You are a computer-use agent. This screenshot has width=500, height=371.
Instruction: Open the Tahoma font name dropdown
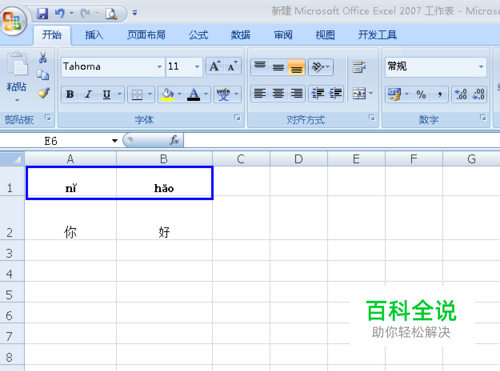(x=159, y=67)
